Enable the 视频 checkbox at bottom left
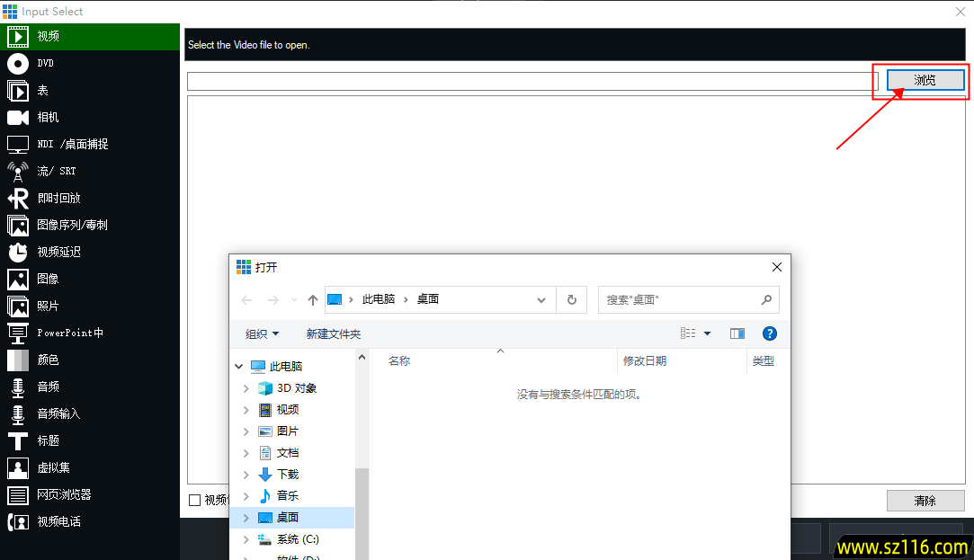Screen dimensions: 974x560 point(194,501)
